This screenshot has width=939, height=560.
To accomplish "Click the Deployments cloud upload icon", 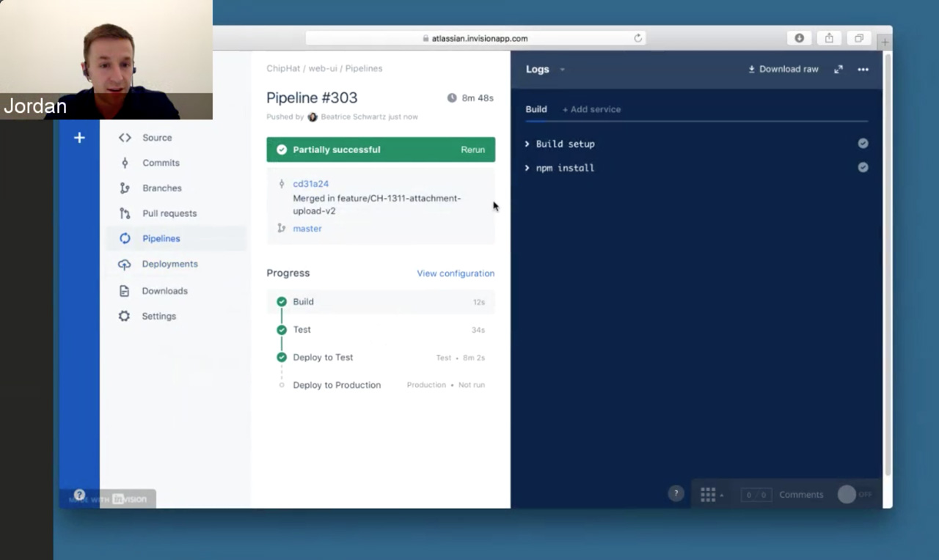I will click(125, 265).
